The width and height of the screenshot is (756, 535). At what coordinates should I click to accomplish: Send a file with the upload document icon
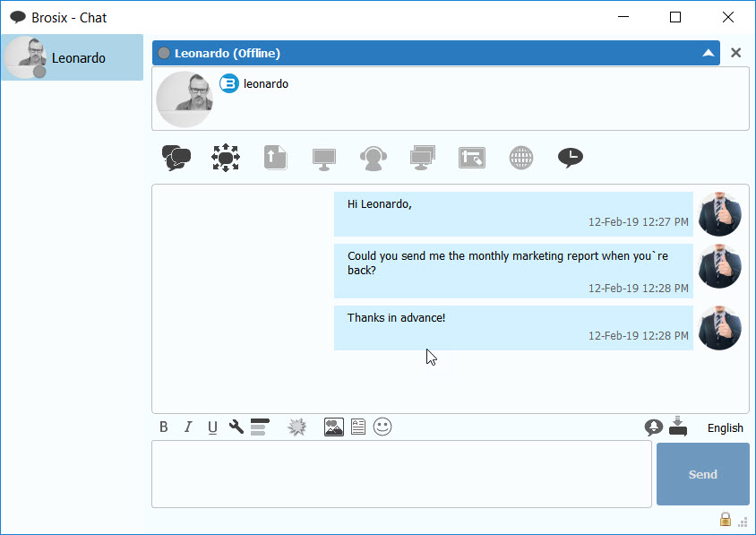(x=275, y=158)
